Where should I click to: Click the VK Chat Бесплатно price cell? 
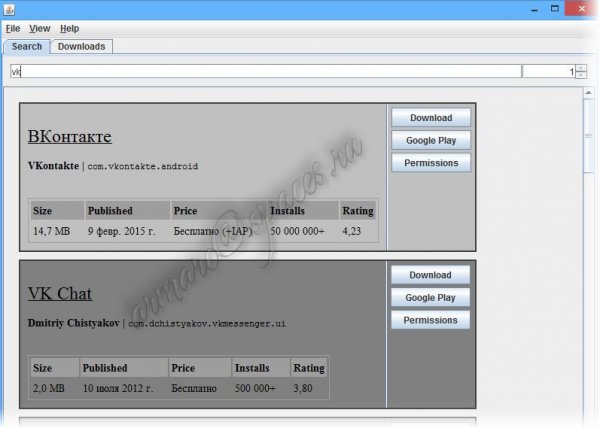[194, 389]
